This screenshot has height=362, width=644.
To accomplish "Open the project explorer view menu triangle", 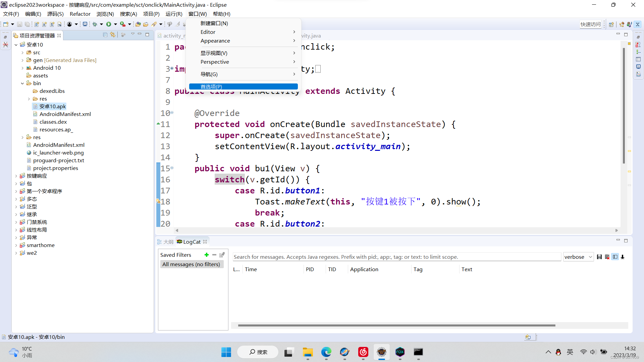I will 133,34.
